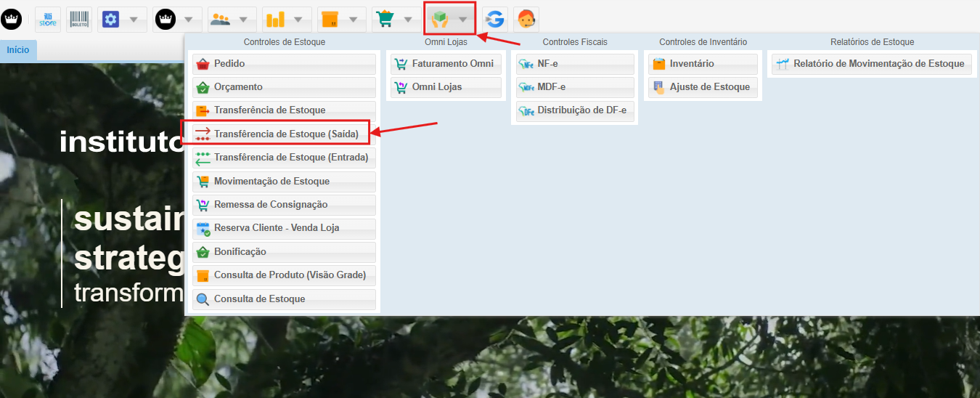Open Ajuste de Estoque
The height and width of the screenshot is (398, 980).
click(702, 87)
